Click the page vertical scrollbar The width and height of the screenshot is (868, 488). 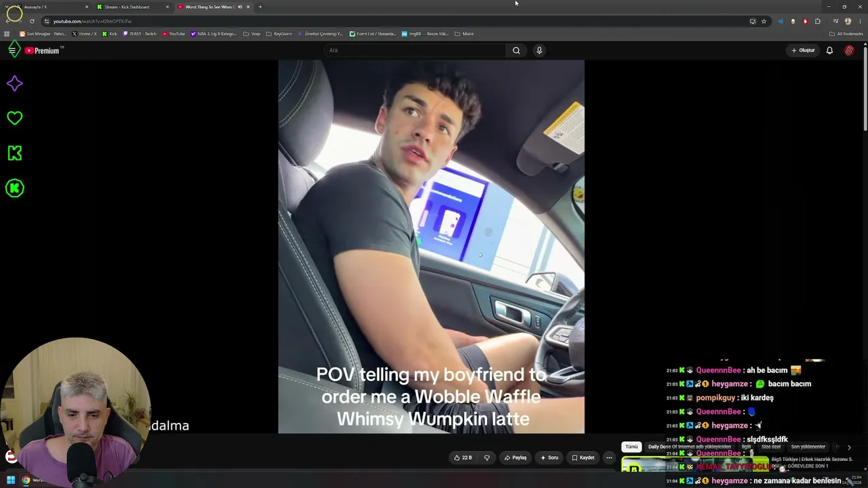tap(865, 88)
